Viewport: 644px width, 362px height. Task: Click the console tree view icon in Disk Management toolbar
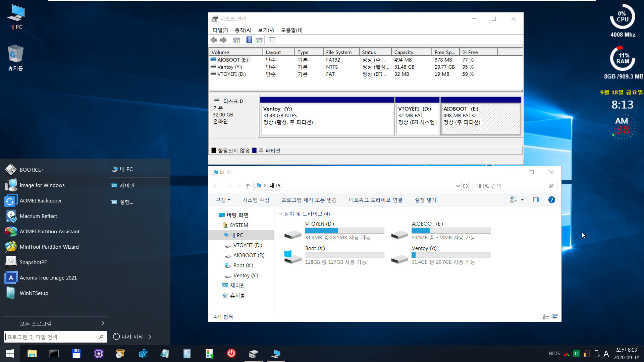[236, 40]
